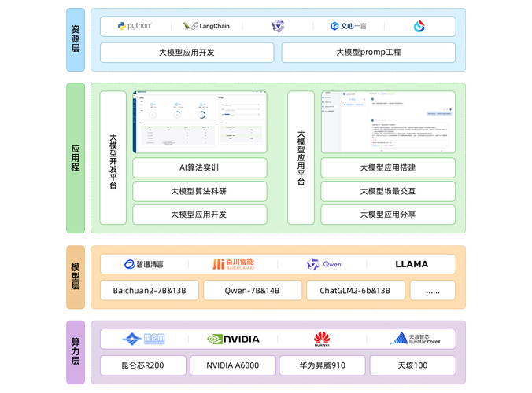Select the 算力层 layer label
Image resolution: width=532 pixels, height=393 pixels.
click(x=76, y=352)
